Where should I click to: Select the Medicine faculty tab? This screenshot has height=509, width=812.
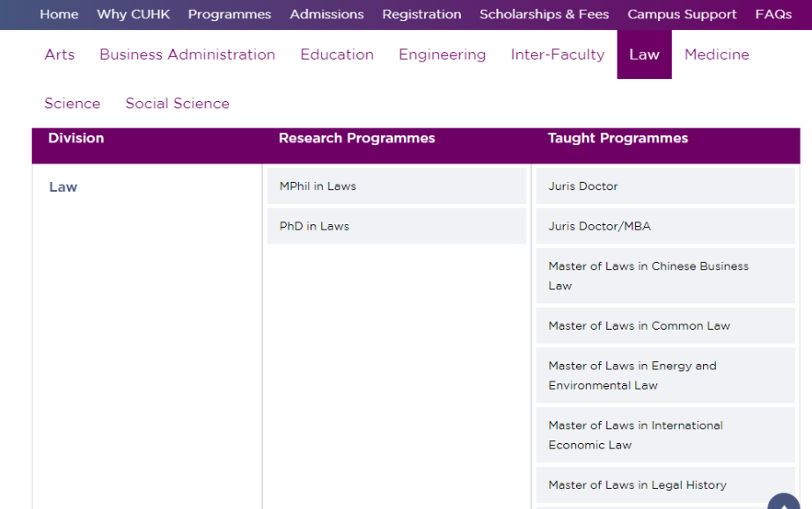[716, 55]
